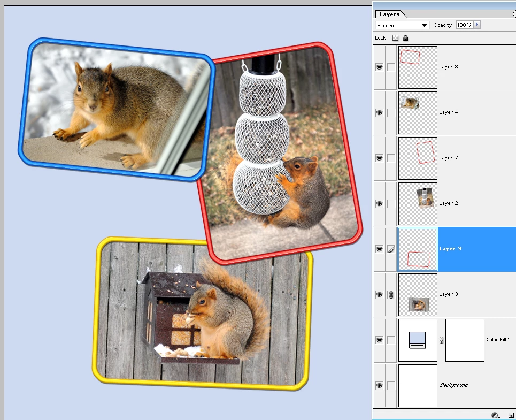Unlink Layer 3 via its chain icon

tap(391, 295)
